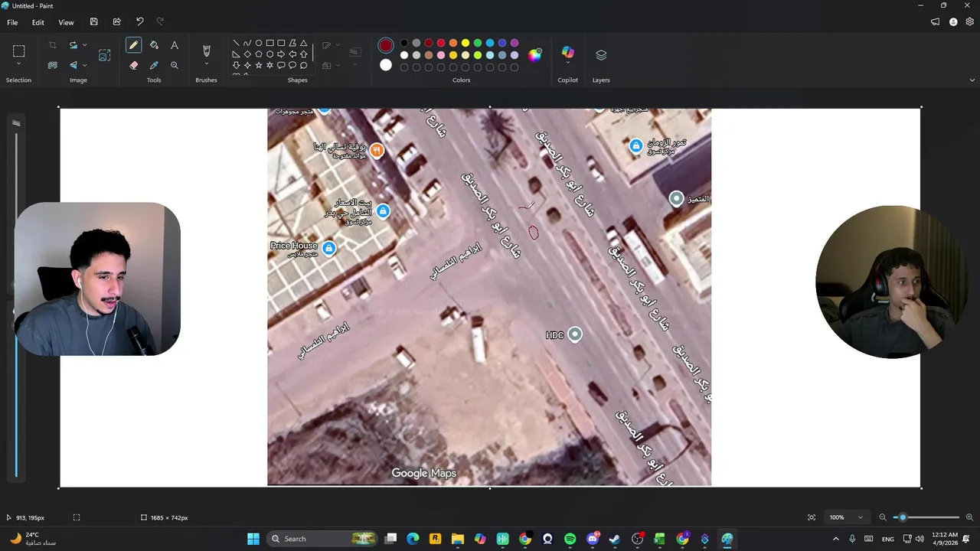Screen dimensions: 980x551
Task: Choose the five-point star shape
Action: tap(259, 66)
